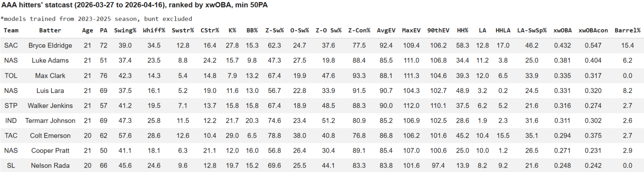644x172 pixels.
Task: Select Bryce Eldridge's name in the table
Action: (x=50, y=45)
